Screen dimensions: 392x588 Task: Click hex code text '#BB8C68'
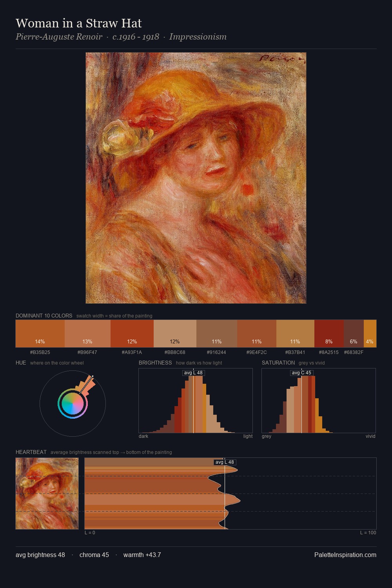click(x=175, y=352)
